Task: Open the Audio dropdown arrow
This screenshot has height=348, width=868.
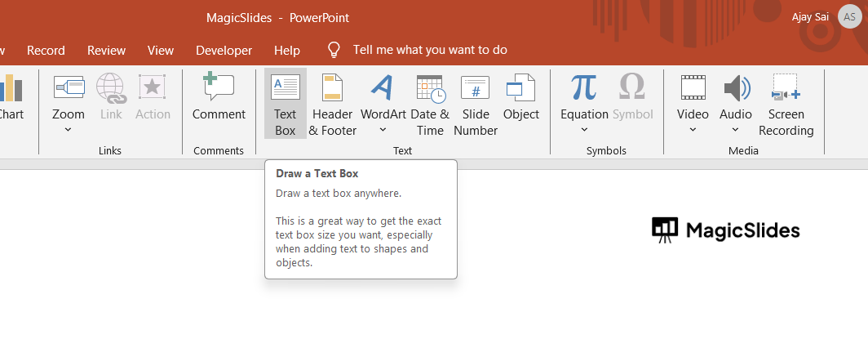Action: 736,129
